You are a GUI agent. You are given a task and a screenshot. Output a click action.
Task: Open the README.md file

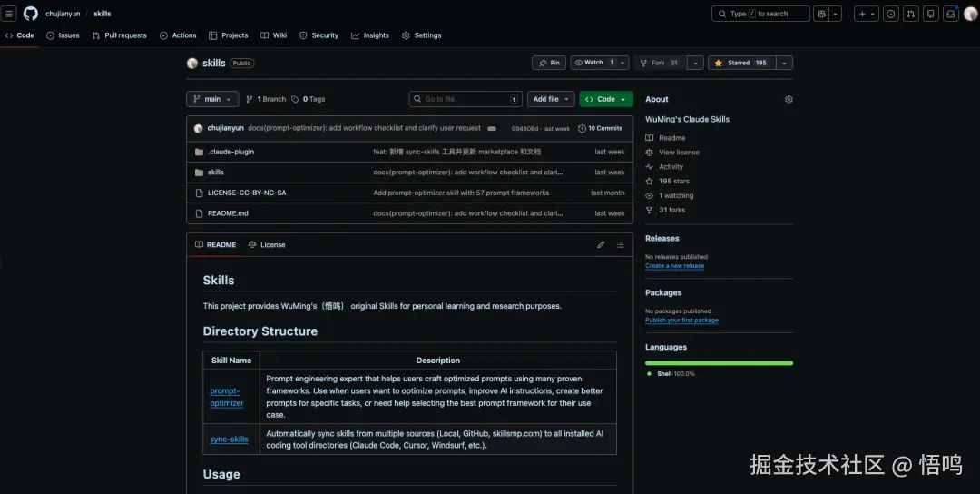click(x=228, y=213)
